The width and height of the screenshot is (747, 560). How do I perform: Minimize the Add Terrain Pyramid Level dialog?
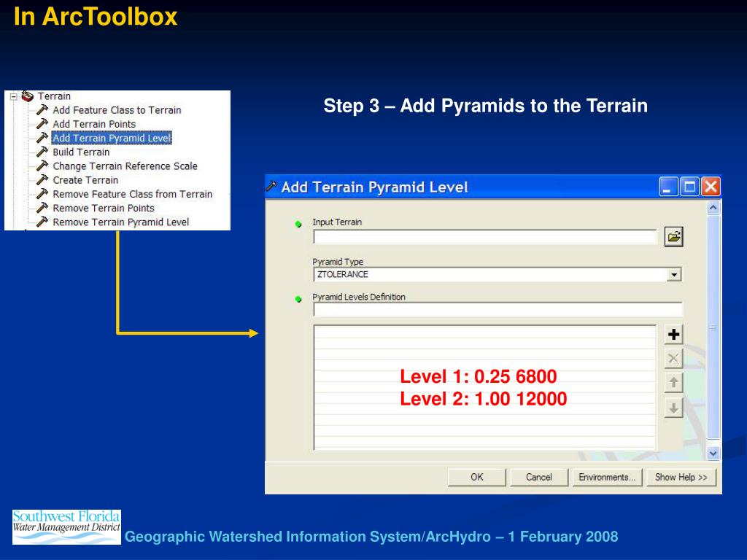coord(668,187)
